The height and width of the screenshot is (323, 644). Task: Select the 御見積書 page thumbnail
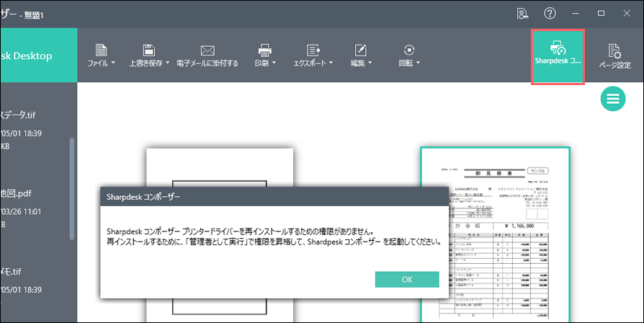496,234
